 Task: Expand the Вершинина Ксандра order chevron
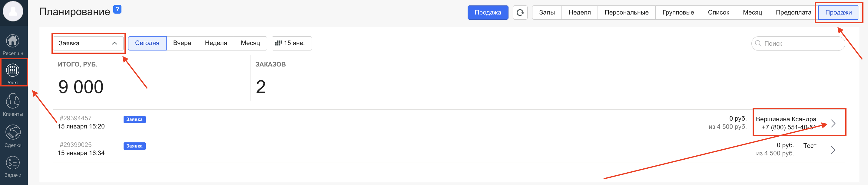(x=833, y=123)
